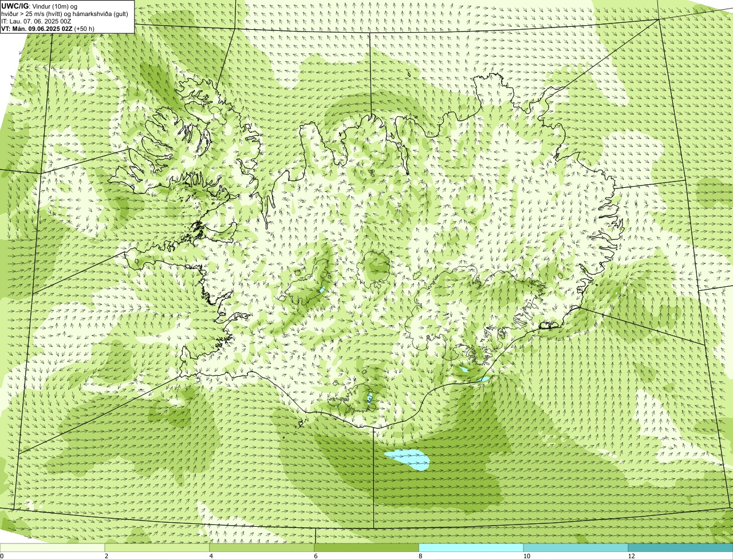The image size is (733, 560).
Task: Click the "hviður > 25 m/s (hvítt)" legend text line
Action: coord(65,14)
